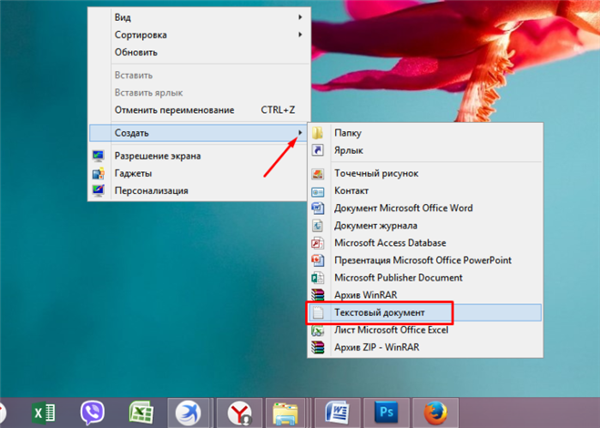
Task: Open Персонализация from the context menu
Action: pos(198,190)
